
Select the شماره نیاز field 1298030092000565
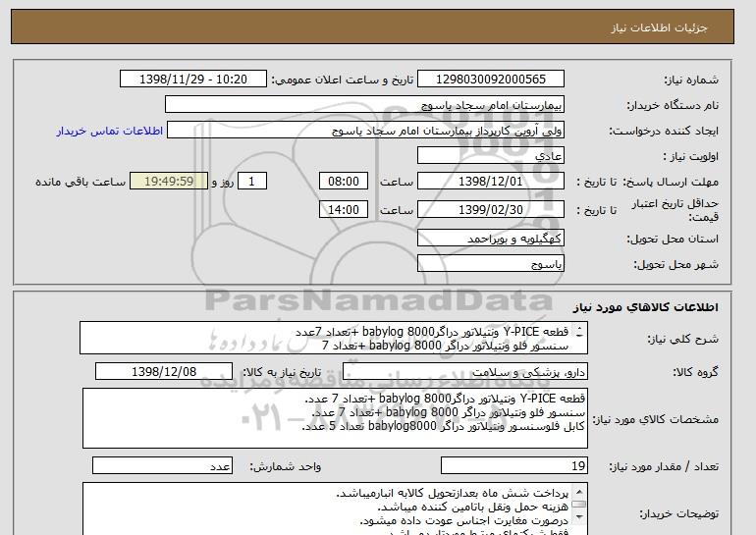pyautogui.click(x=490, y=80)
